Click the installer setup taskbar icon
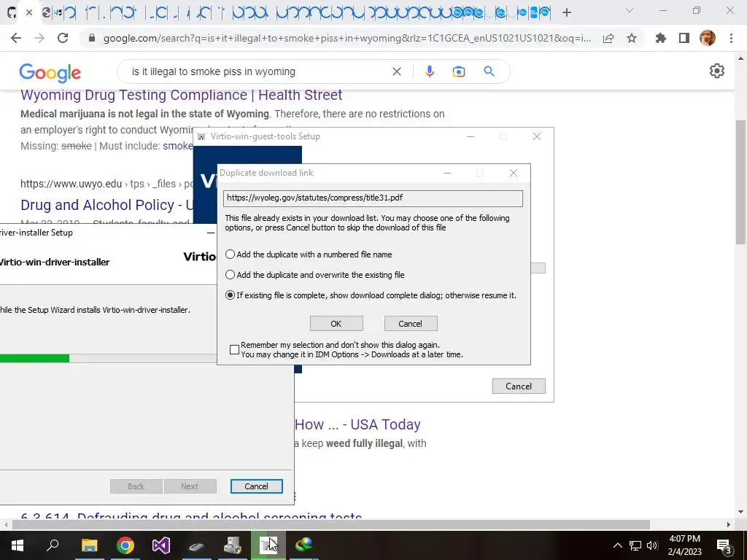747x560 pixels. pyautogui.click(x=233, y=545)
